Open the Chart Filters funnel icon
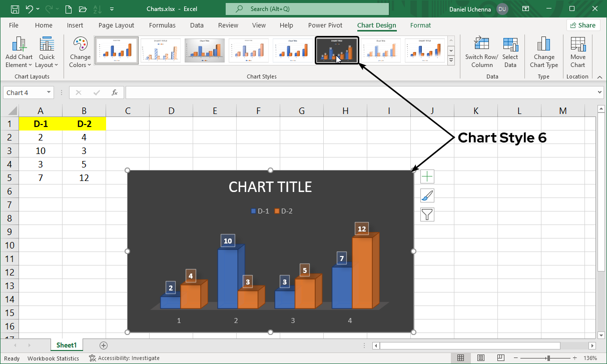The height and width of the screenshot is (364, 607). [x=427, y=214]
